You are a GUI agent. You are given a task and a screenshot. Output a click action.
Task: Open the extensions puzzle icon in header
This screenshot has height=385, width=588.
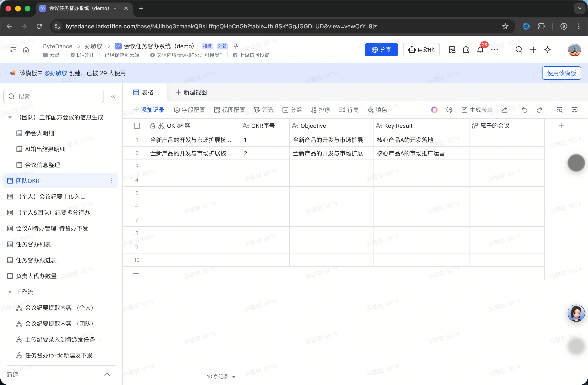click(466, 50)
